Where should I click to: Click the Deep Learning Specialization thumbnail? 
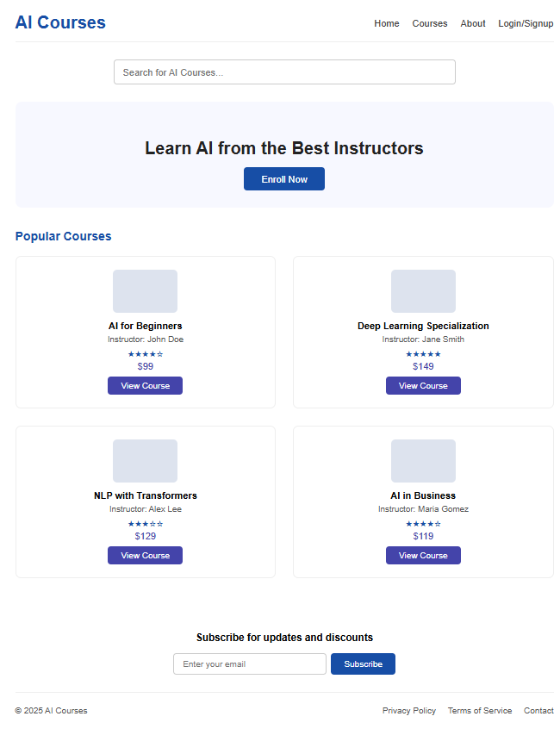click(423, 291)
